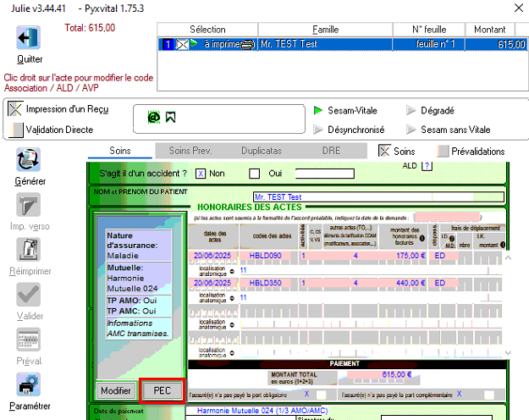
Task: Click the Préval. keyboard icon
Action: (x=28, y=340)
